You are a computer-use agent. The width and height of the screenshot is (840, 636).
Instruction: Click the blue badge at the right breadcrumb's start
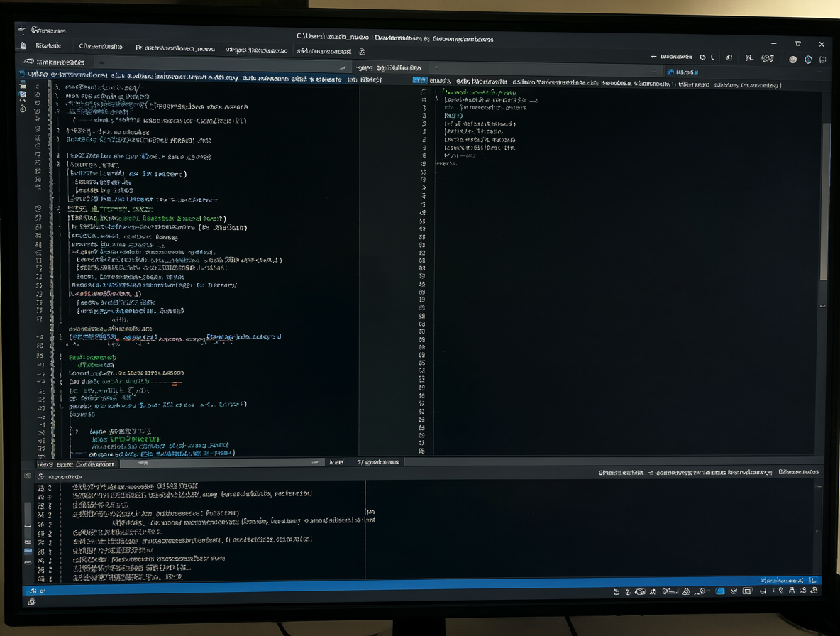pos(419,80)
